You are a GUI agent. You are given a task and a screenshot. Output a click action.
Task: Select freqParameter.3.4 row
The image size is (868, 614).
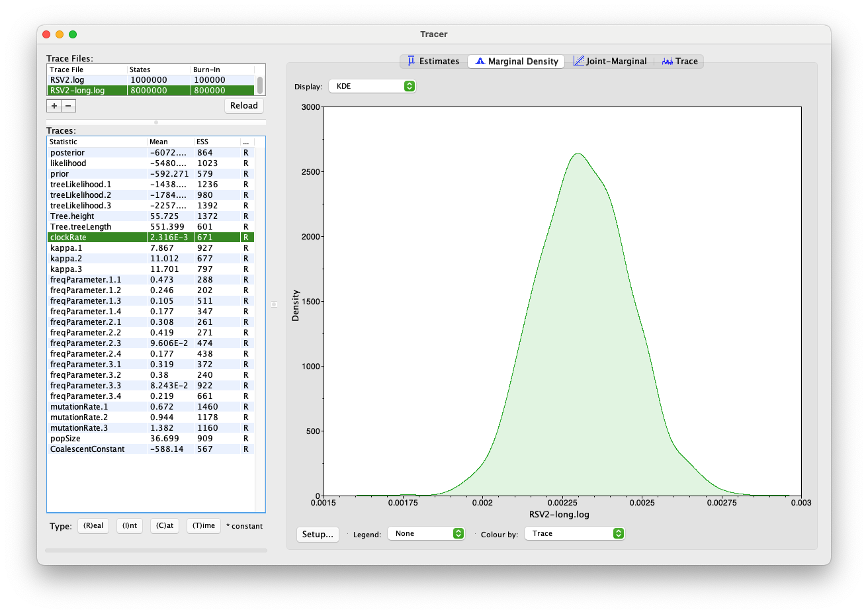click(x=151, y=396)
